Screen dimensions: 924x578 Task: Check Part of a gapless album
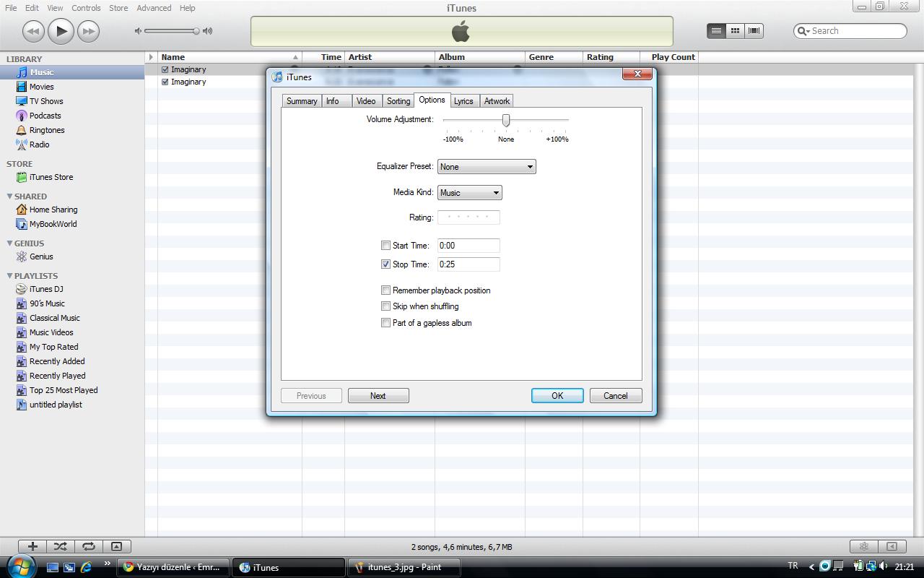click(x=385, y=323)
